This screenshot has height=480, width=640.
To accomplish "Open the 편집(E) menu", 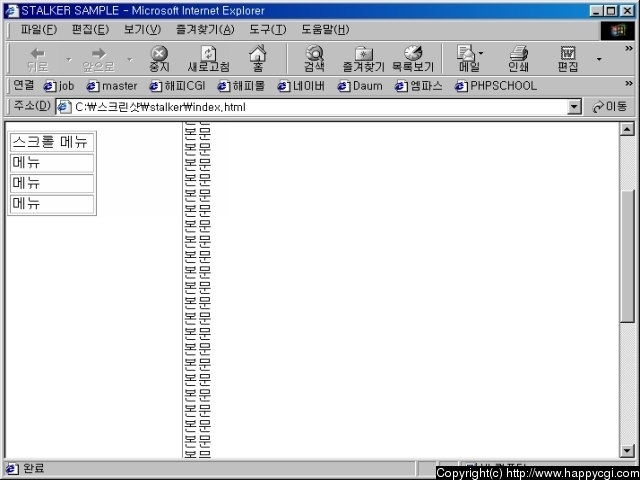I will coord(90,30).
